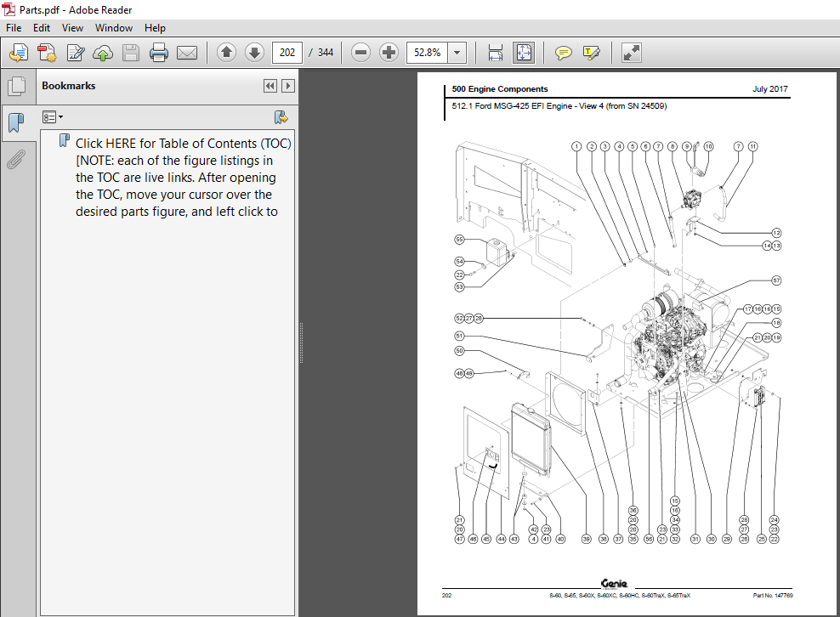Screen dimensions: 840x617
Task: Click the page number field showing 202
Action: click(x=287, y=53)
